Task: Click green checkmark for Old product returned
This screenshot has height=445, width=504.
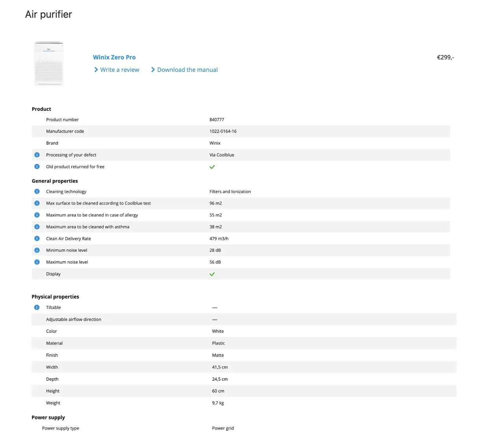Action: tap(212, 167)
